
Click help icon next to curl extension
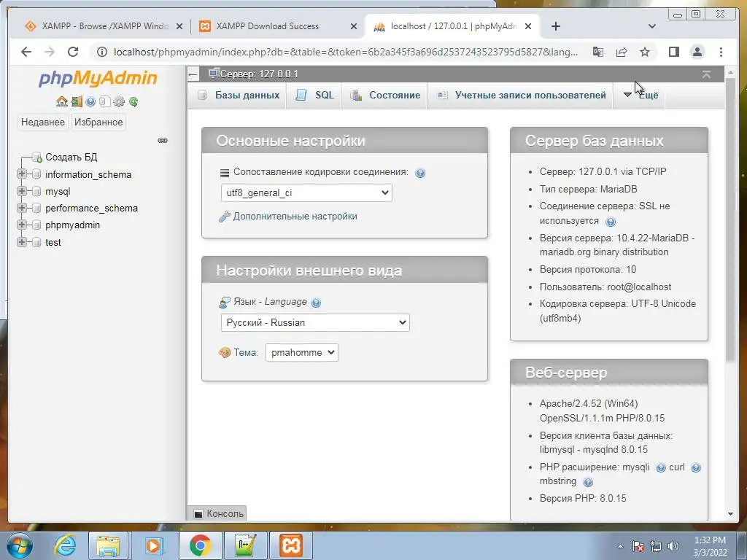695,467
